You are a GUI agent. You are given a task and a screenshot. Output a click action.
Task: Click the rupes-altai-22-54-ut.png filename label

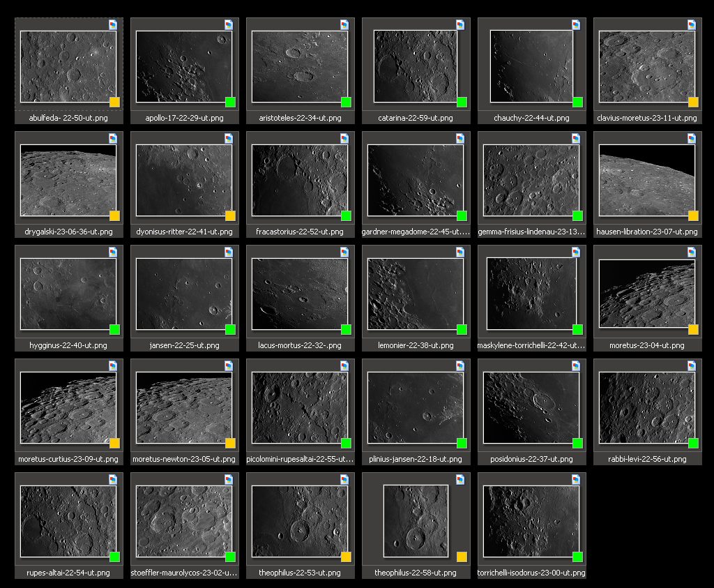[x=68, y=573]
